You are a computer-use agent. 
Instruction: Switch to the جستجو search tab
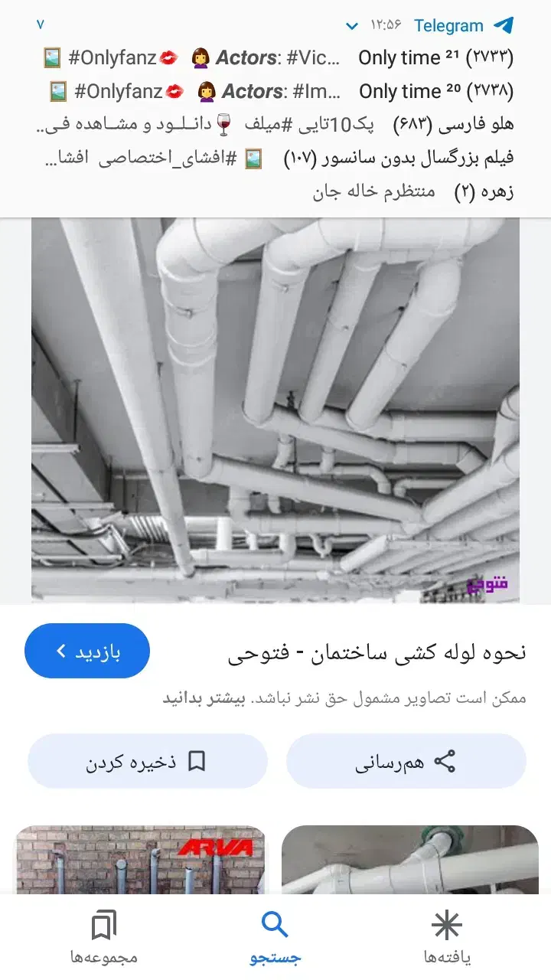click(275, 937)
